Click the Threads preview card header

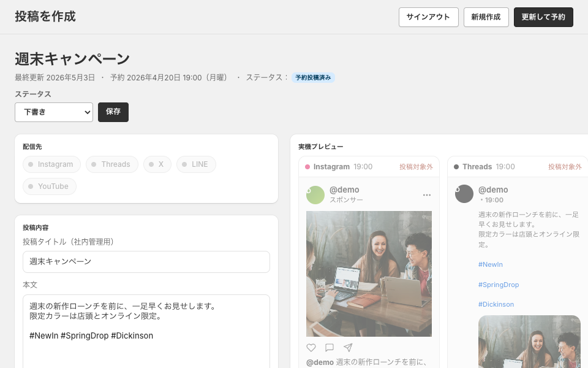pyautogui.click(x=518, y=167)
